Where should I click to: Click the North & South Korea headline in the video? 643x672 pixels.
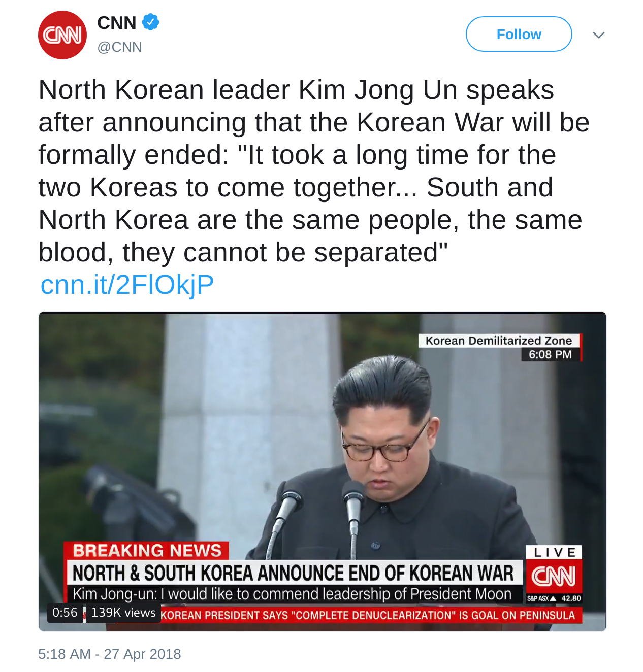(x=294, y=573)
